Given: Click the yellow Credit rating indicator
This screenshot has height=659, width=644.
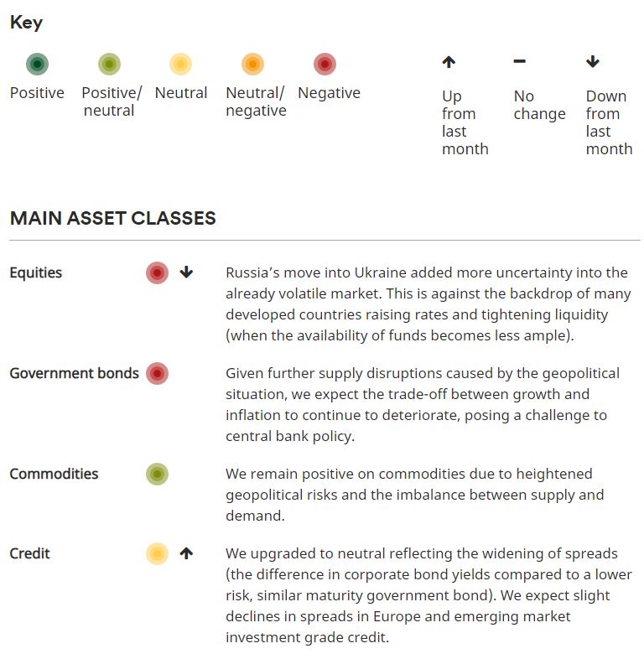Looking at the screenshot, I should tap(157, 554).
